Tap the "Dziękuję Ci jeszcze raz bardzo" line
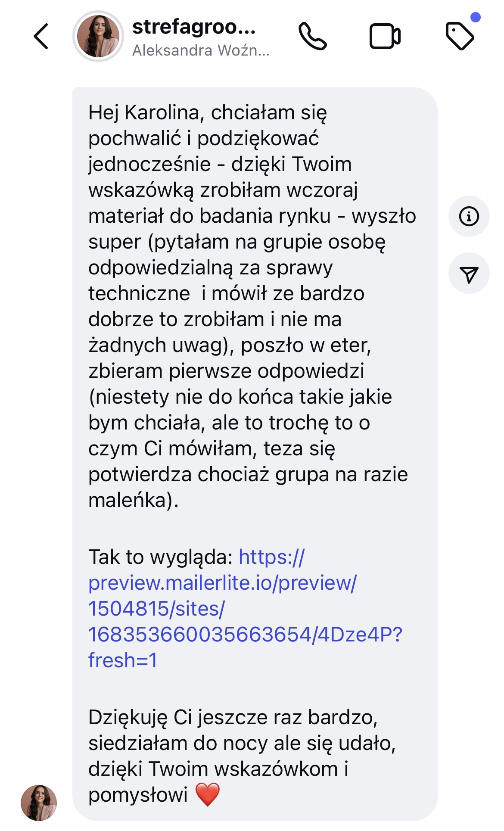Viewport: 504px width, 831px height. coord(233,717)
